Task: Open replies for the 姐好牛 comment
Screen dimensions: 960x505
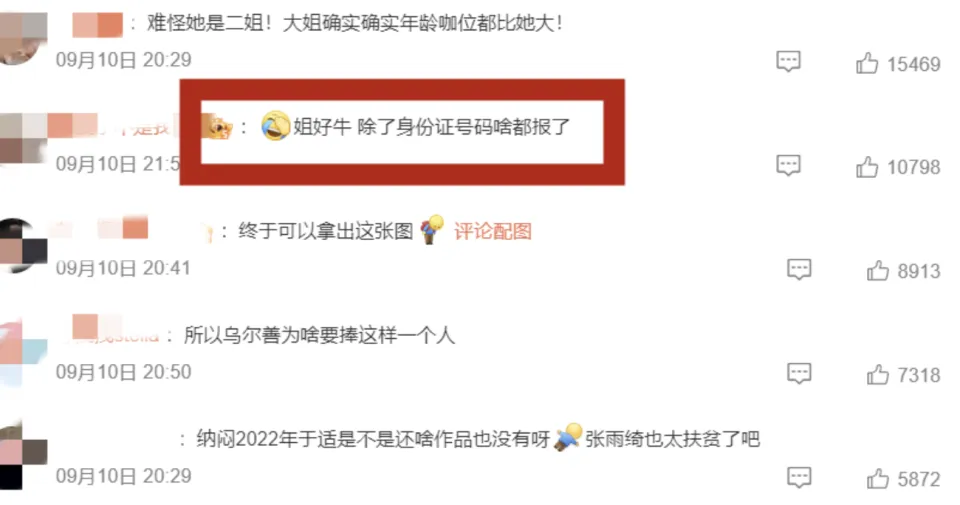Action: (788, 165)
